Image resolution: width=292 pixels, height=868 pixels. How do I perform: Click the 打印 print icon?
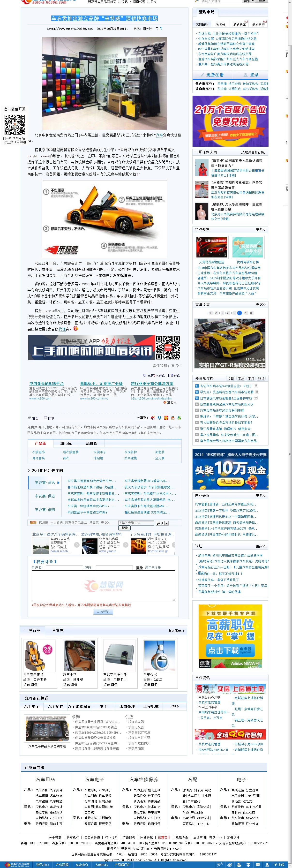45,418
